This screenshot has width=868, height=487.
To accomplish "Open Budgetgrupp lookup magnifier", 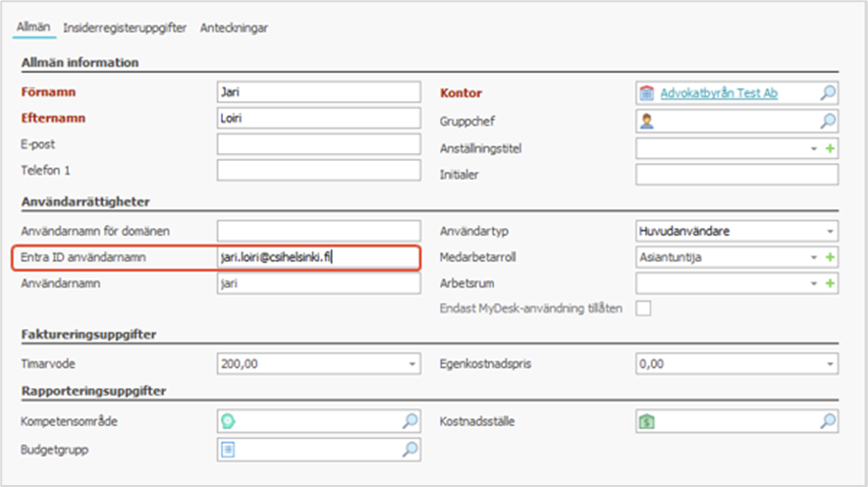I will (409, 450).
